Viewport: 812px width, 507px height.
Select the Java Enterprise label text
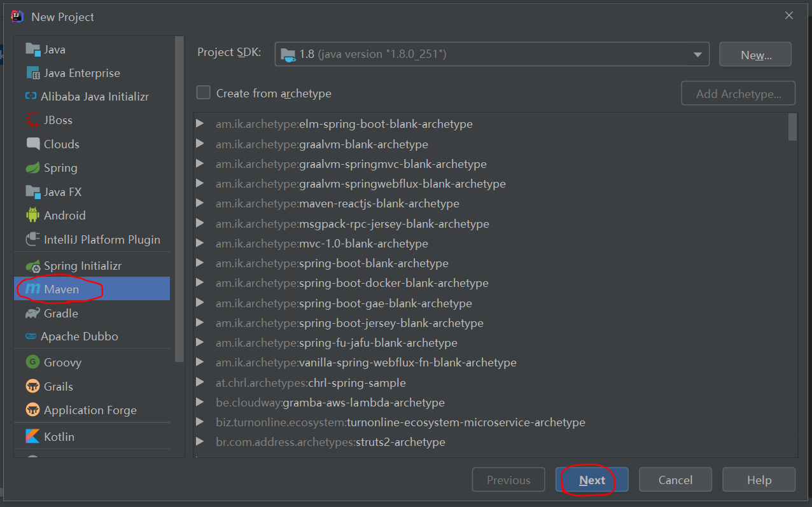pyautogui.click(x=81, y=73)
